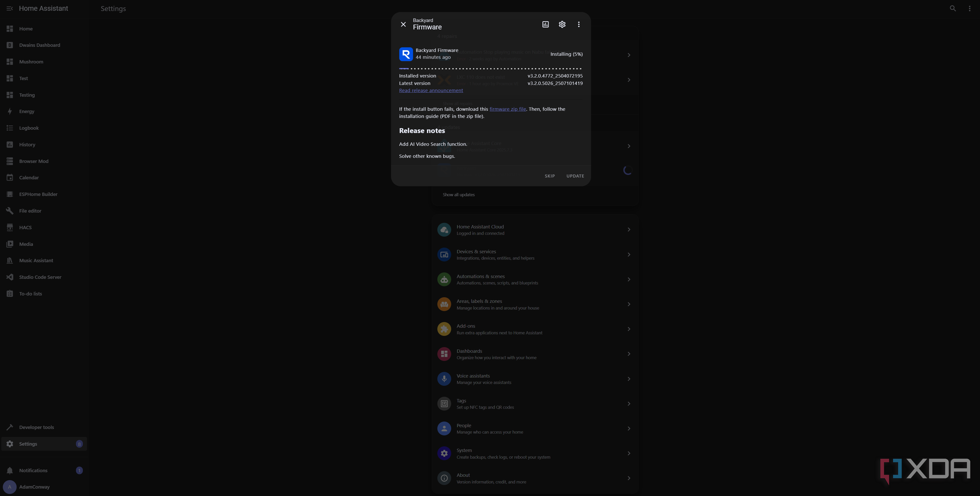Open the Home dashboard in sidebar
This screenshot has height=496, width=980.
pos(44,29)
